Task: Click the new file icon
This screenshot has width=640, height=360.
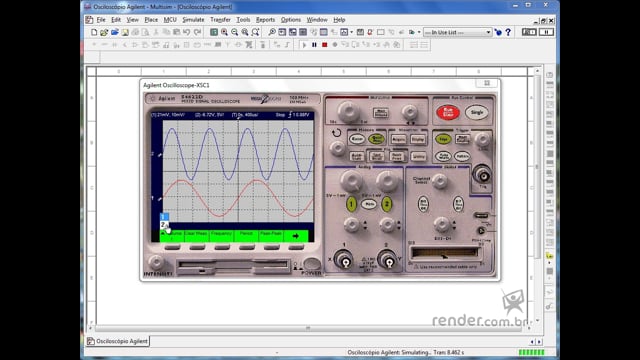Action: coord(94,32)
